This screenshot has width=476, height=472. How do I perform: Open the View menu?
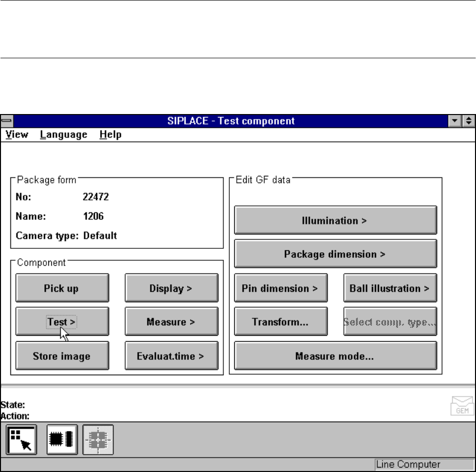pyautogui.click(x=17, y=135)
